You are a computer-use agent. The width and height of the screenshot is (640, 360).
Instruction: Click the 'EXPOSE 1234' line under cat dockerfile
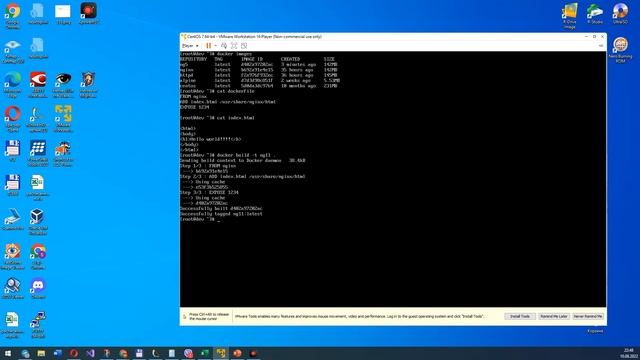click(x=194, y=107)
